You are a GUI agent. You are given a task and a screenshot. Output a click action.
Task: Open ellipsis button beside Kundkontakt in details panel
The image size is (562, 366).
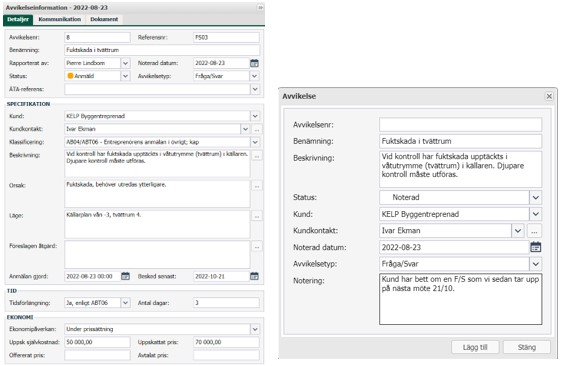click(x=257, y=129)
